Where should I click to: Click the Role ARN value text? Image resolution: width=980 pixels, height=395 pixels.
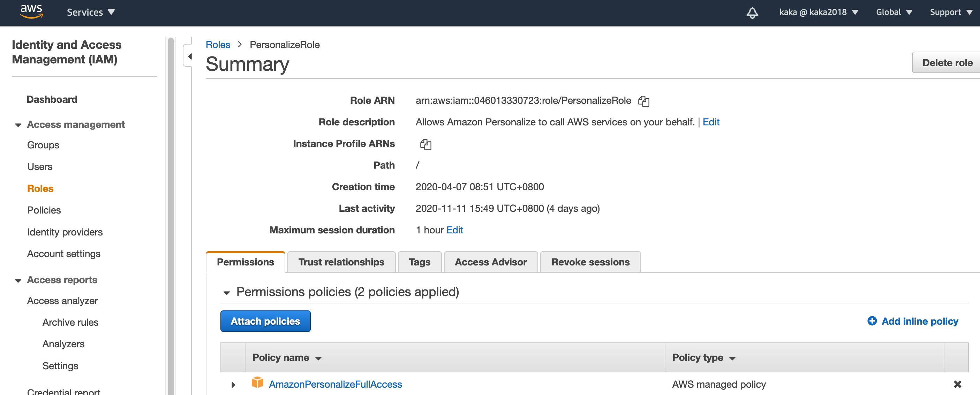tap(523, 101)
